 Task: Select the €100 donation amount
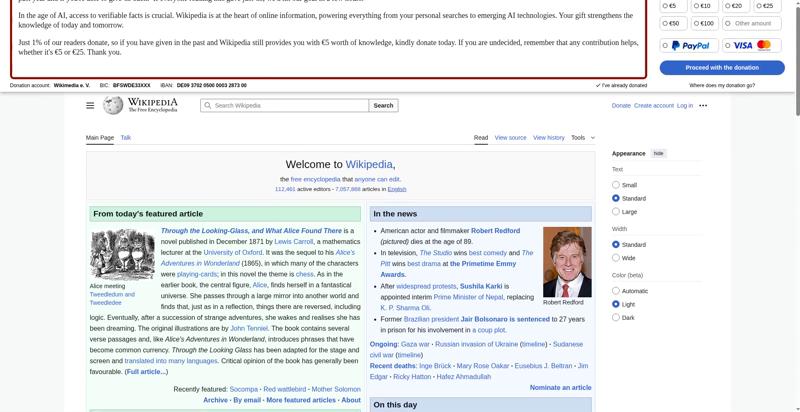pyautogui.click(x=705, y=23)
